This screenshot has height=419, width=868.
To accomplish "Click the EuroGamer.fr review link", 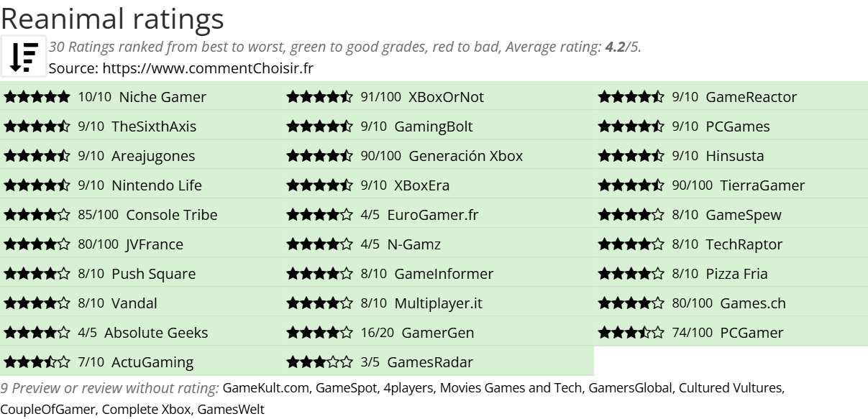I will click(432, 215).
